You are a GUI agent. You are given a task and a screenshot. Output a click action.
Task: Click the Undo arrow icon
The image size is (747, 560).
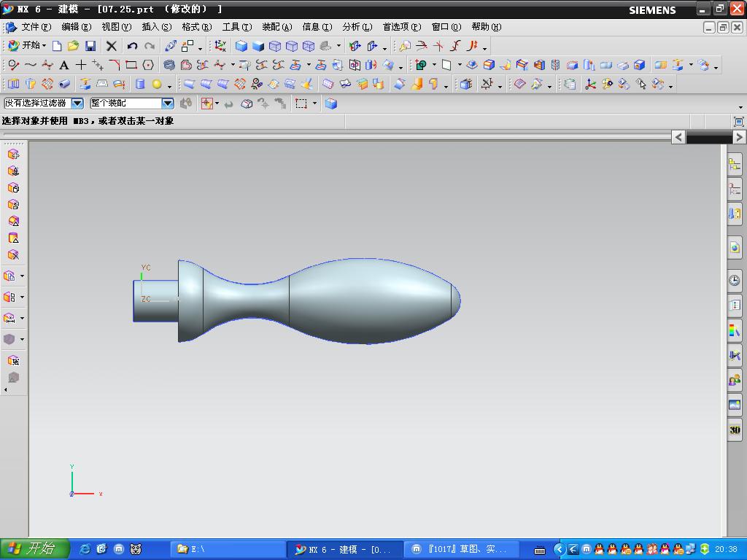132,46
